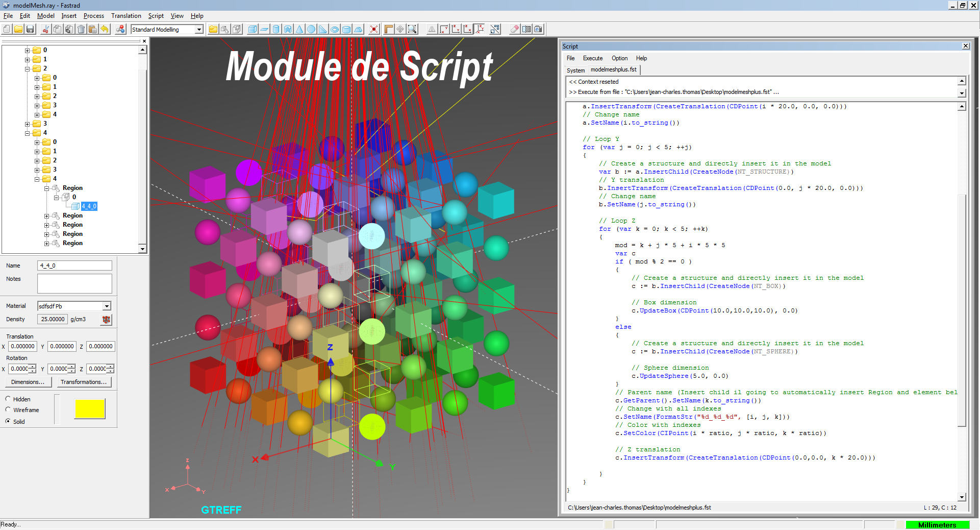The height and width of the screenshot is (530, 980).
Task: Switch to the modelmeshplus.fst tab
Action: [x=614, y=69]
